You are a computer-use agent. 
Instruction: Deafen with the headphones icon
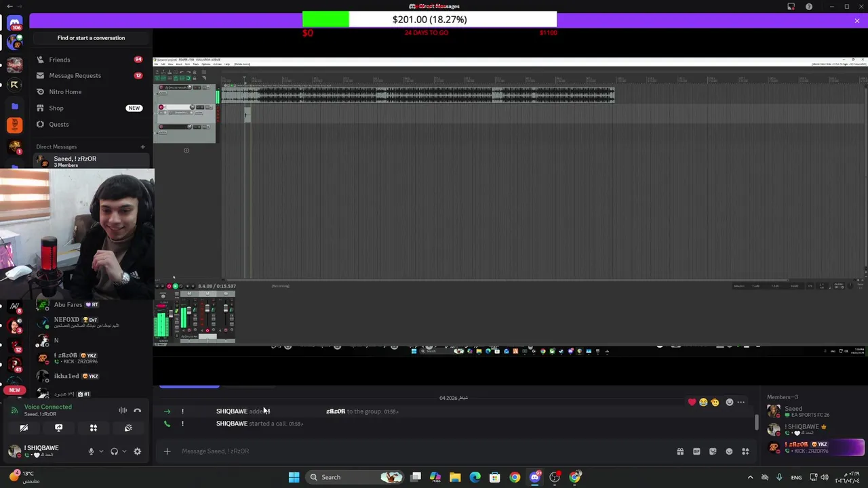[x=114, y=451]
